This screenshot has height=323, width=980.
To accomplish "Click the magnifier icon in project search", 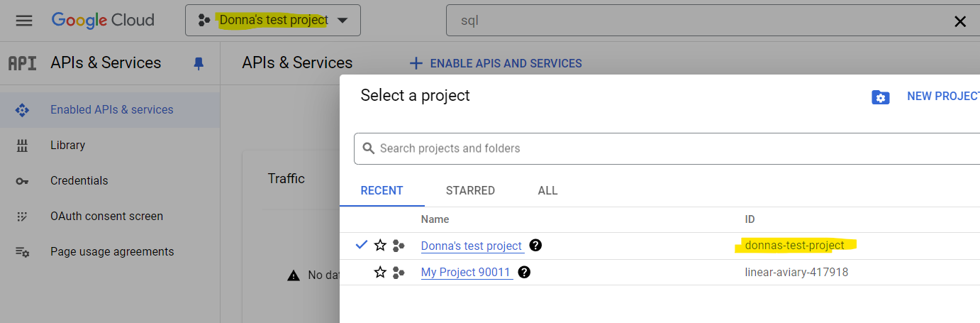I will [368, 148].
